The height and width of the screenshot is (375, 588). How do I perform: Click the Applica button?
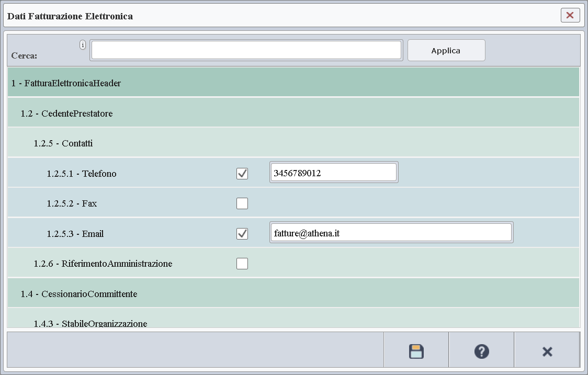pyautogui.click(x=446, y=50)
